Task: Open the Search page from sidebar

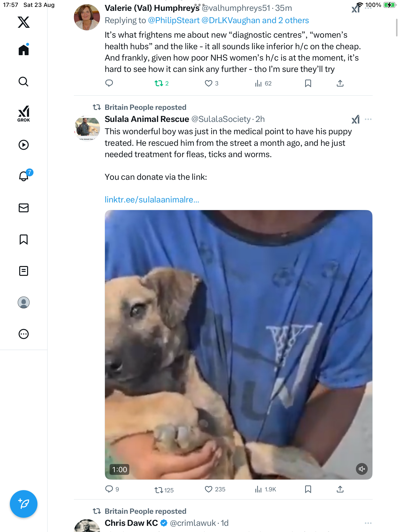Action: [x=24, y=82]
